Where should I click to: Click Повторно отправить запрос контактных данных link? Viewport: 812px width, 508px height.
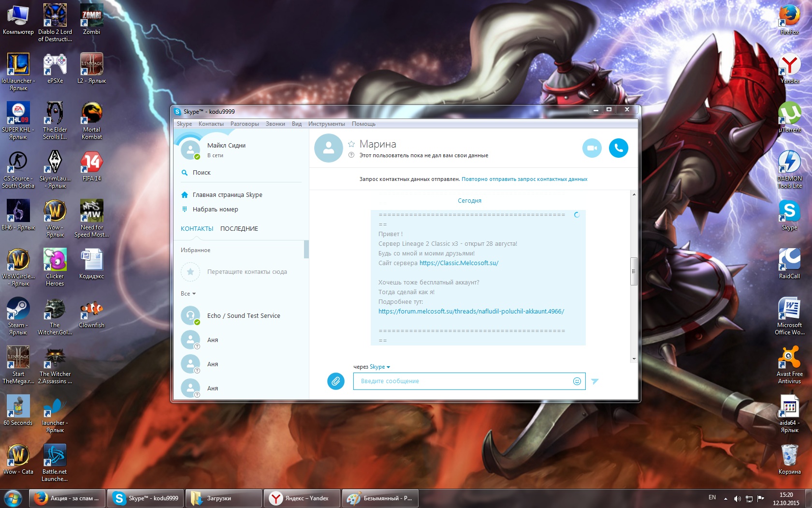524,179
